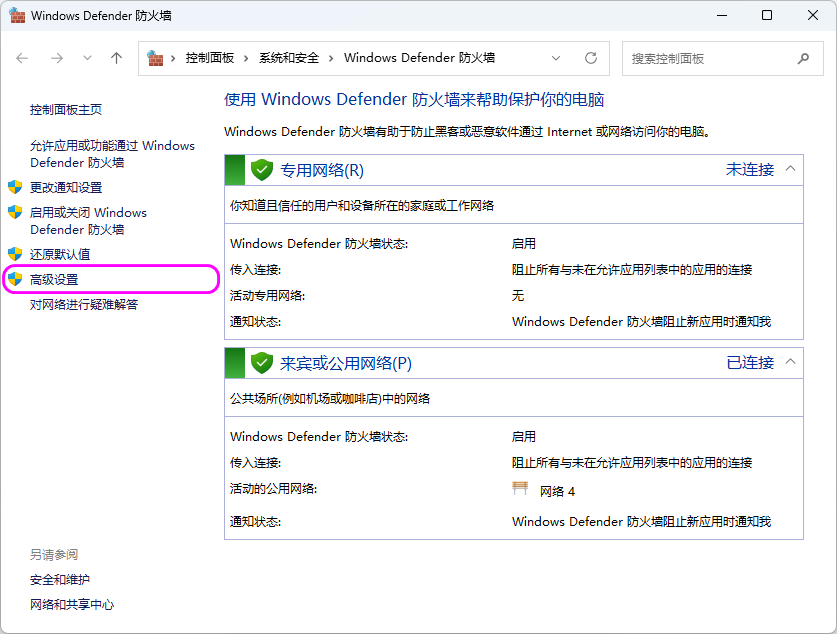Click the 活动的公用网络: label
This screenshot has width=837, height=634.
[273, 489]
